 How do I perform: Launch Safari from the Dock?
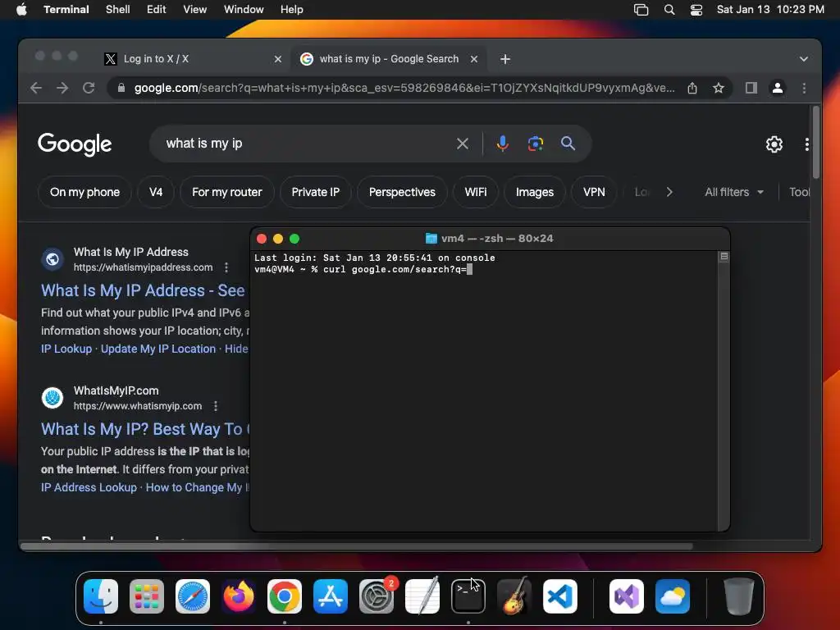[193, 596]
